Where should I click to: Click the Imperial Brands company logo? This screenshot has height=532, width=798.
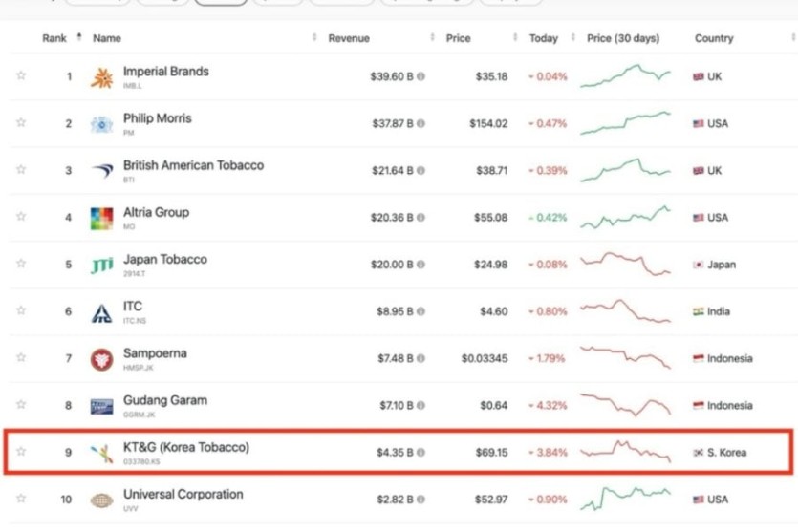pyautogui.click(x=101, y=77)
